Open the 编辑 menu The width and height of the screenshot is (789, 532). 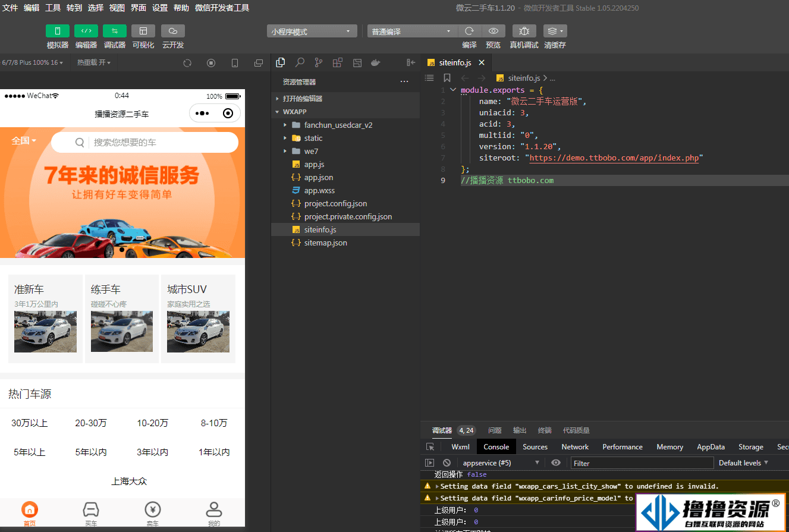[x=32, y=8]
